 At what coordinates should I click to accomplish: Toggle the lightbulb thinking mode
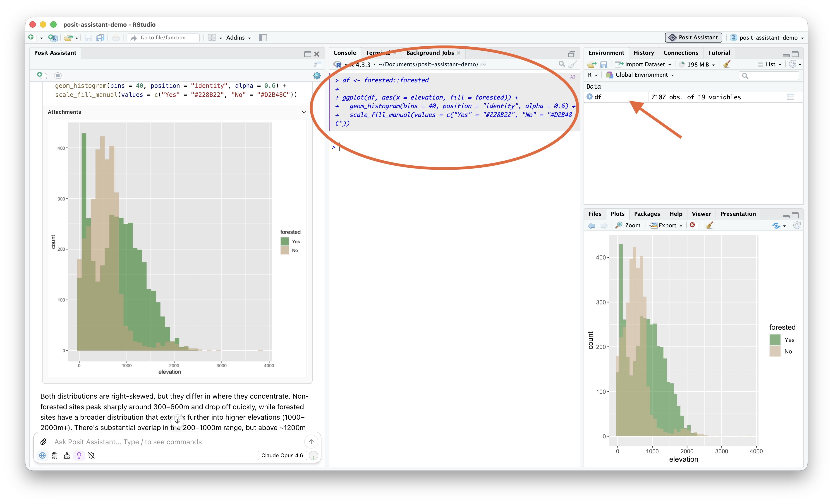click(x=79, y=455)
